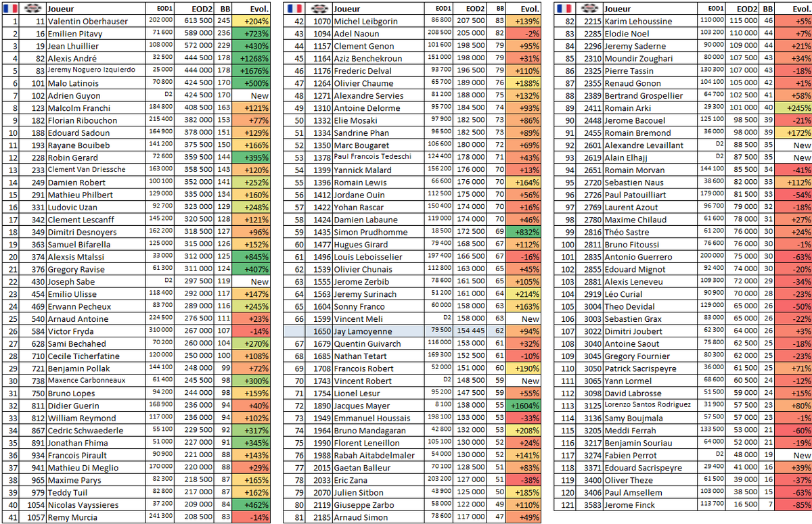
Task: Select the EOD2 header above 613 500
Action: click(195, 9)
